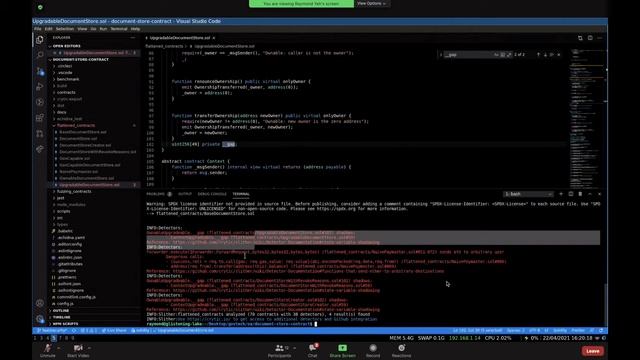Click the Split Editor icon
640x360 pixels.
pos(590,38)
